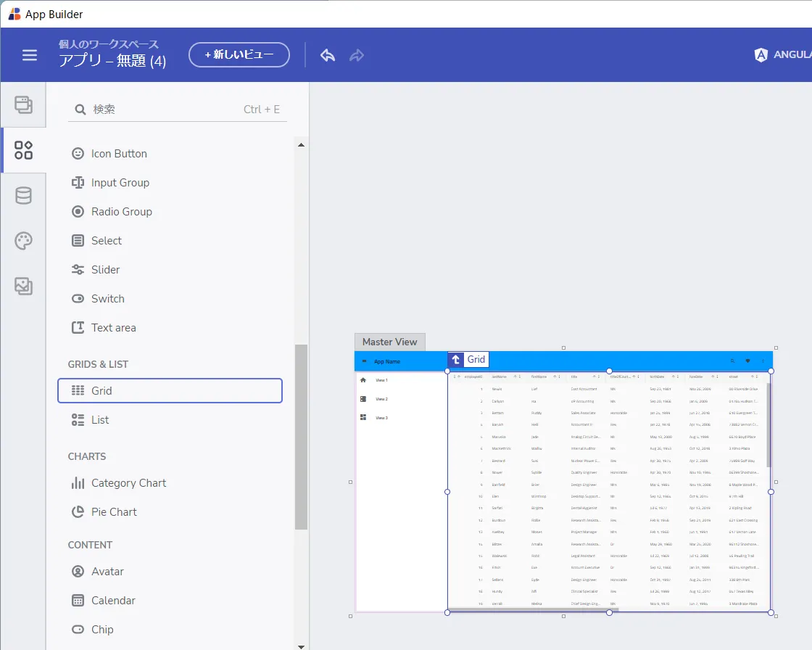812x650 pixels.
Task: Click the undo arrow
Action: coord(328,55)
